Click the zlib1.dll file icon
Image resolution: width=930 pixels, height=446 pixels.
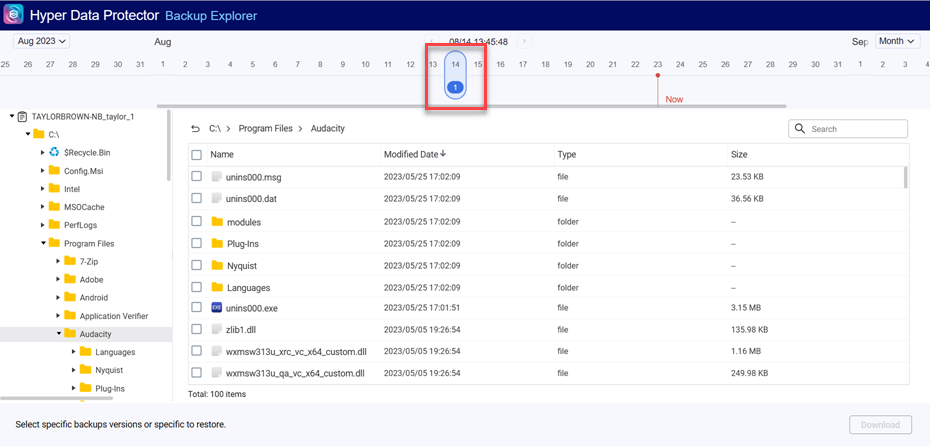[216, 329]
